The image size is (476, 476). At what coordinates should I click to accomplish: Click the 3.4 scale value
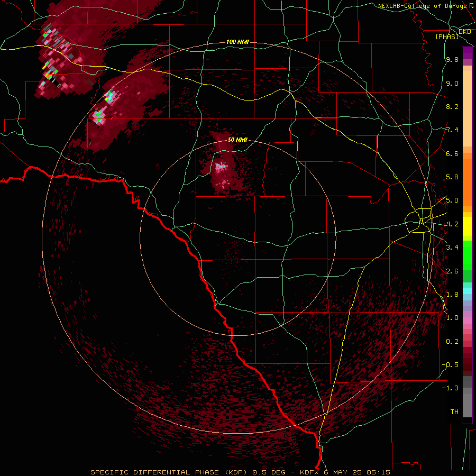(x=452, y=248)
